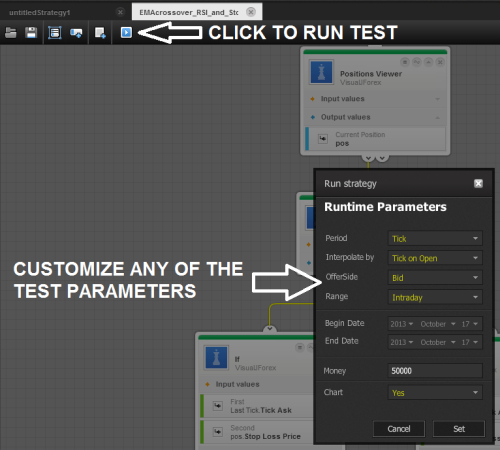Click the Current Position pos output icon
Screen dimensions: 500x450
click(x=323, y=139)
